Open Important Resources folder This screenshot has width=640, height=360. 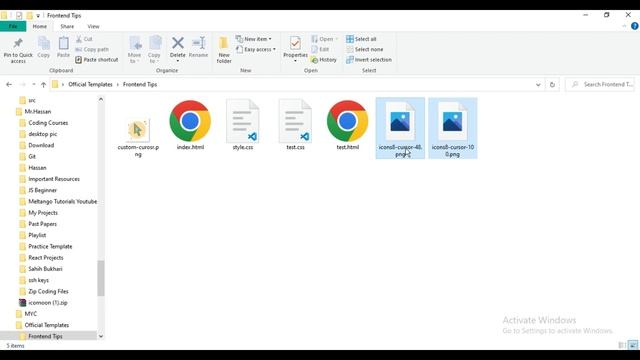click(49, 179)
